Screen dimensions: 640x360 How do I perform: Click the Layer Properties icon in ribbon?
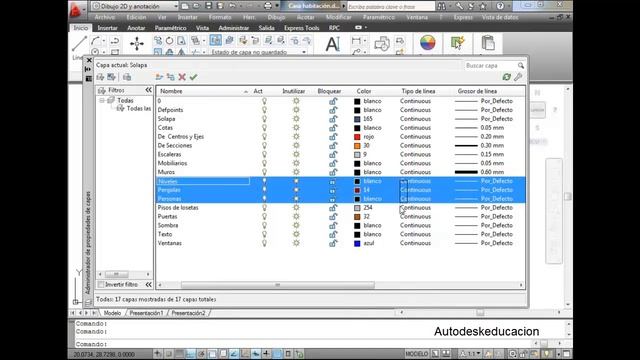tap(216, 40)
